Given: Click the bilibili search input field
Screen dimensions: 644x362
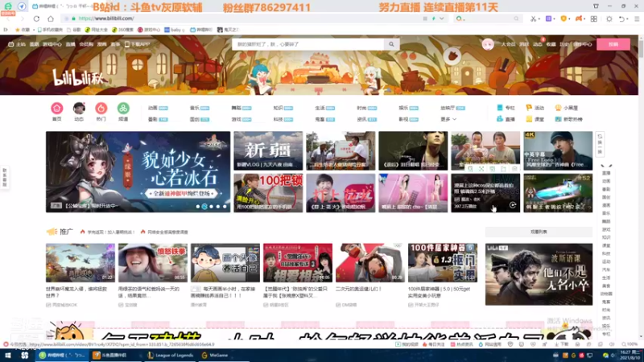Looking at the screenshot, I should [308, 44].
